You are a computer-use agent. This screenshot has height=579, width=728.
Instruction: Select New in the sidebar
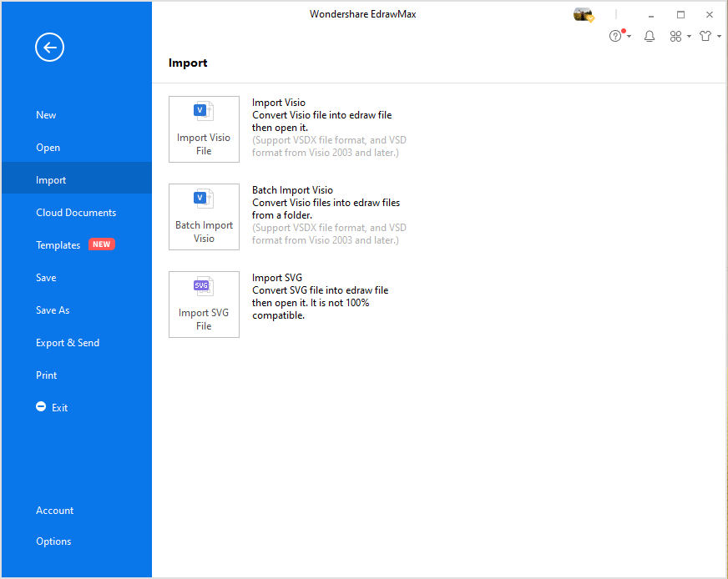[x=77, y=115]
